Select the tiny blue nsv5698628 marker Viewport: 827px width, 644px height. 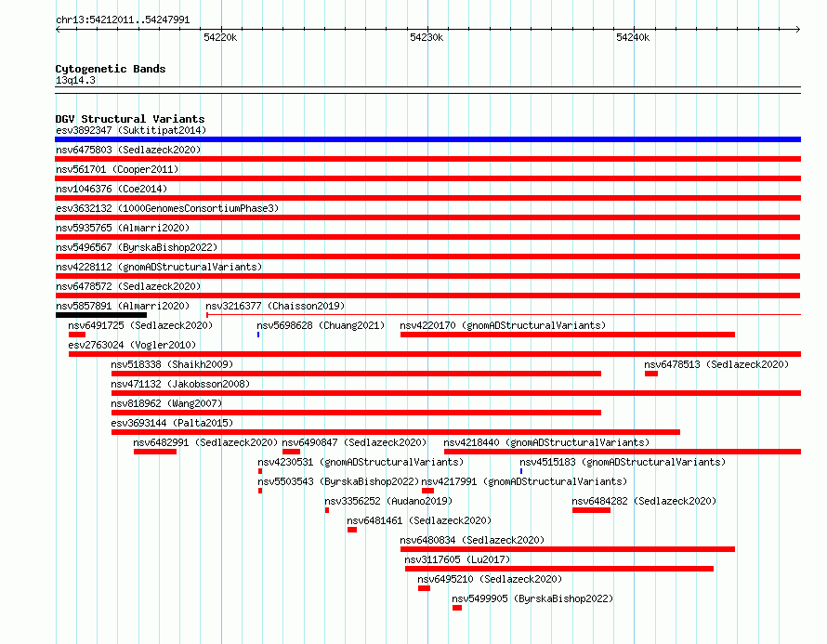258,335
